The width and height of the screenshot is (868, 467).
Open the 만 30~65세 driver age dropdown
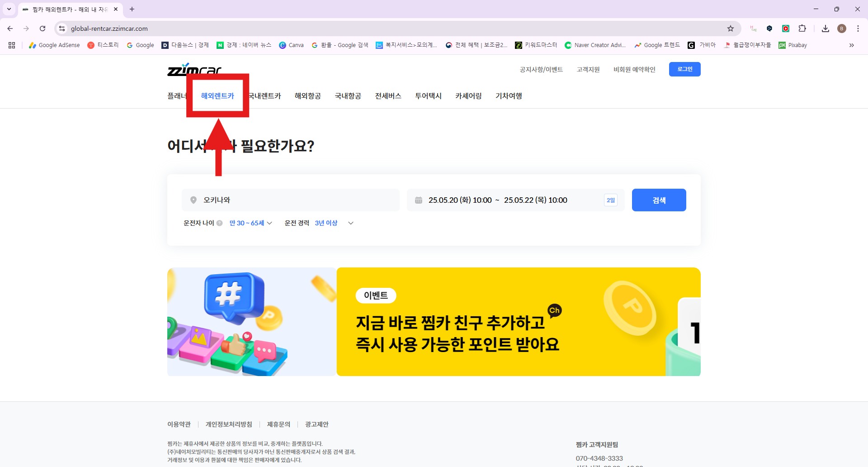click(x=249, y=223)
